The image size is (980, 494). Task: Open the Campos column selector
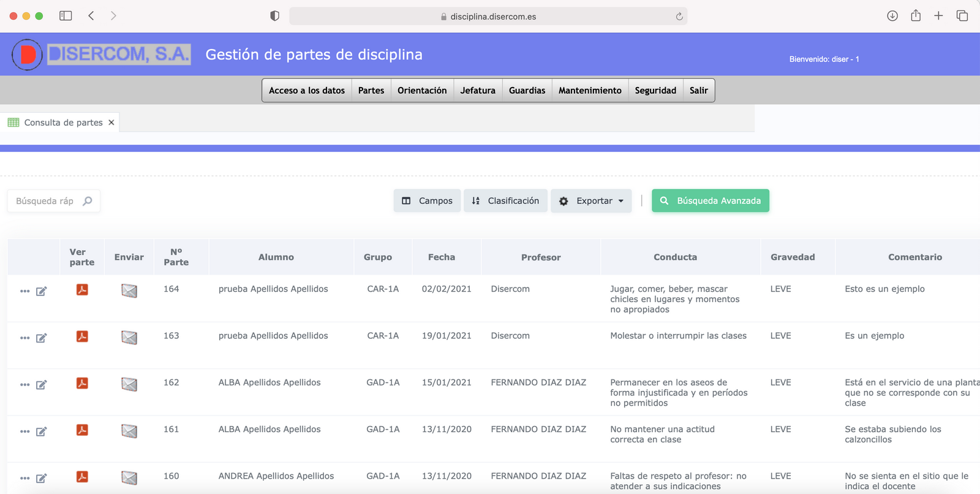(x=427, y=201)
